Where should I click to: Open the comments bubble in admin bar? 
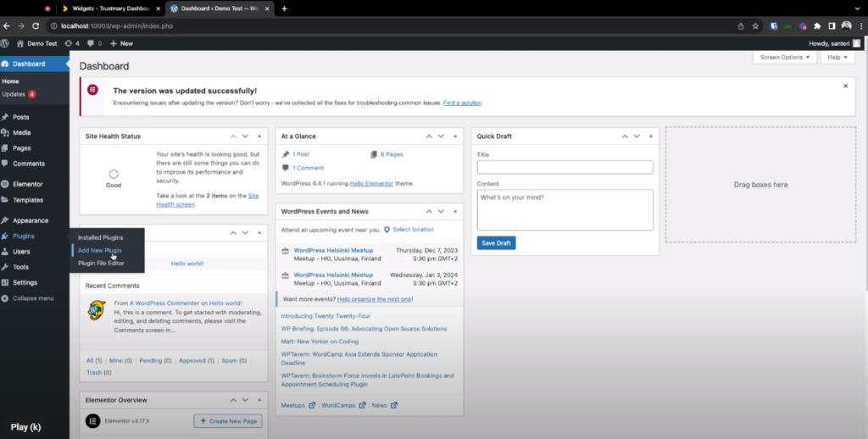[x=94, y=43]
